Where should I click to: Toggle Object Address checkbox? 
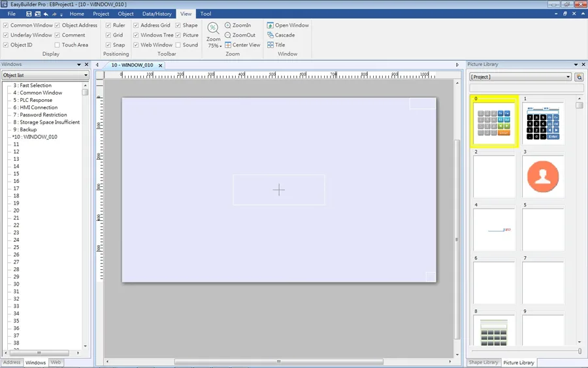click(x=57, y=25)
